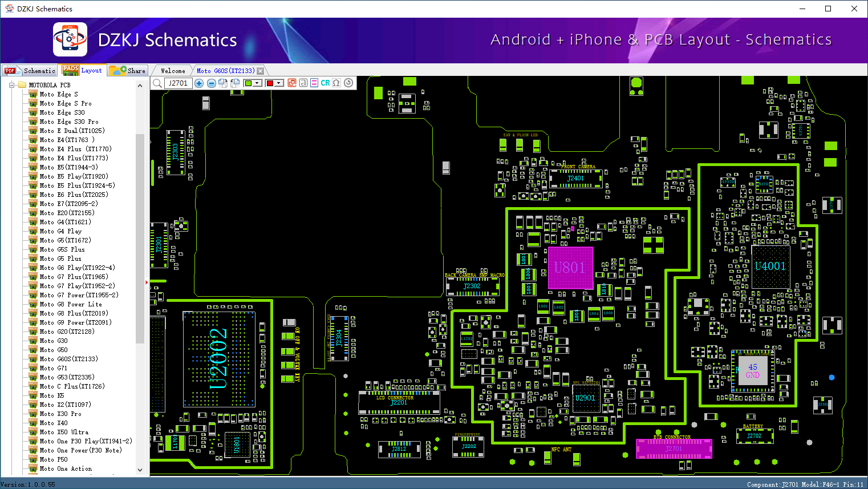Open Moto G7 Power(XT1955-2) entry

79,295
